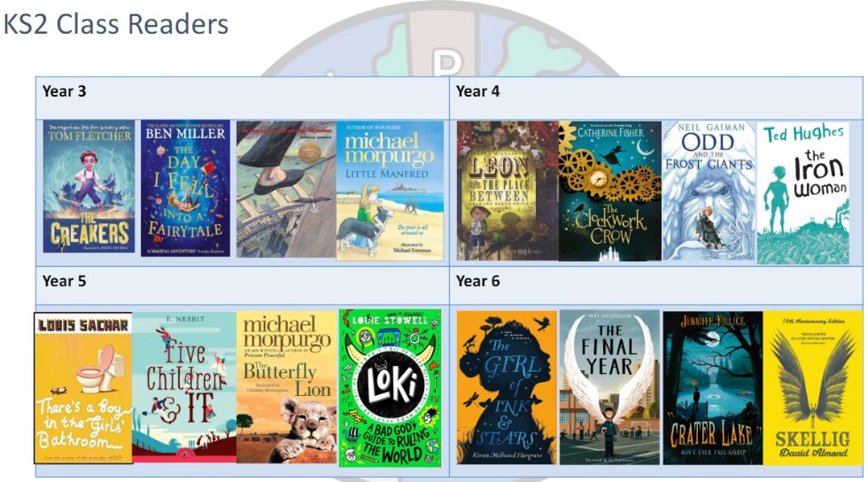Select The Butterfly Lion book cover
Viewport: 868px width, 482px height.
coord(286,386)
